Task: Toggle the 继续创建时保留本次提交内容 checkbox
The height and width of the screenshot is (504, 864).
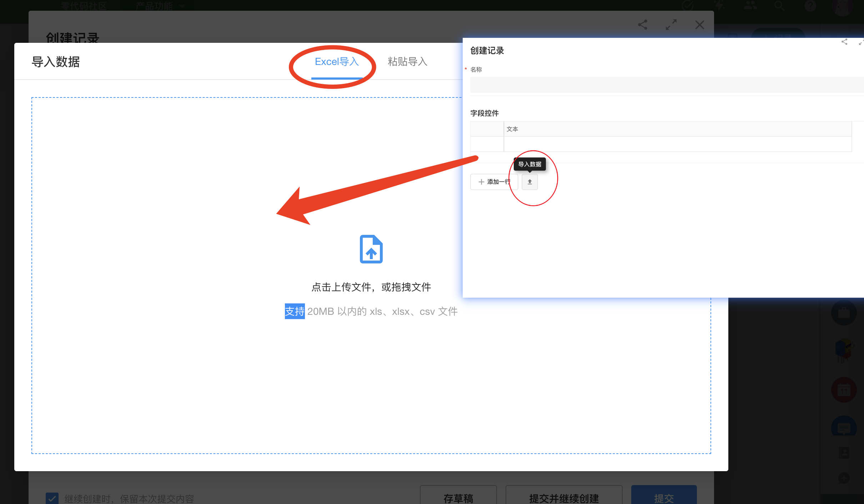Action: tap(52, 498)
